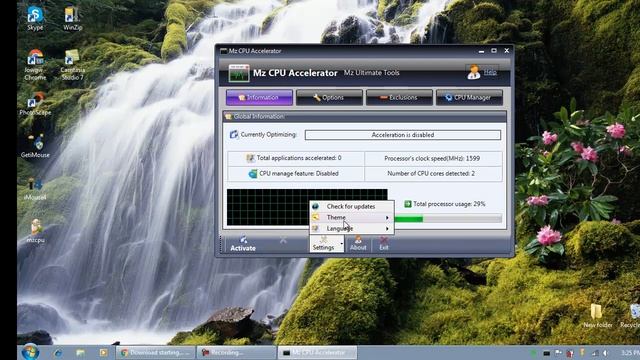This screenshot has width=640, height=360.
Task: Expand the Theme submenu
Action: click(351, 218)
